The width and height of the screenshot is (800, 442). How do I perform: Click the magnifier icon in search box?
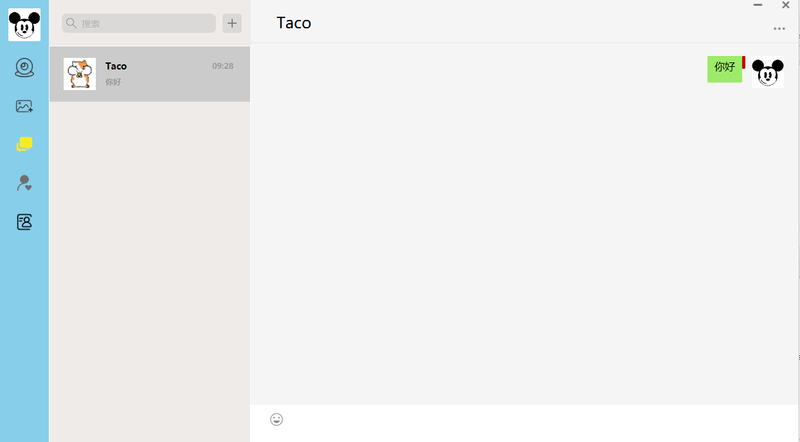coord(71,23)
